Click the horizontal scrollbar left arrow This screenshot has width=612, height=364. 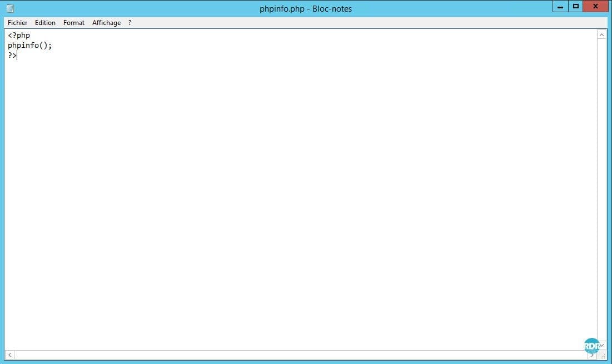coord(10,355)
